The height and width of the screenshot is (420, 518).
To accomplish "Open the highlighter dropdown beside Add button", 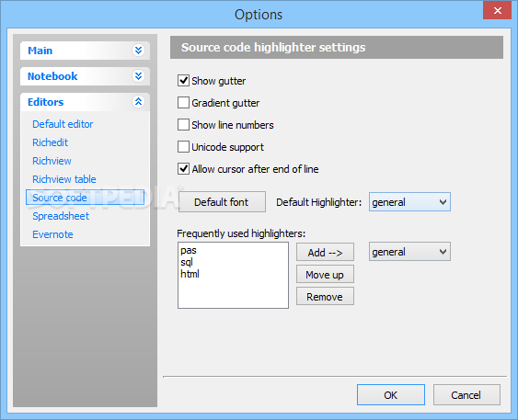I will pyautogui.click(x=409, y=252).
